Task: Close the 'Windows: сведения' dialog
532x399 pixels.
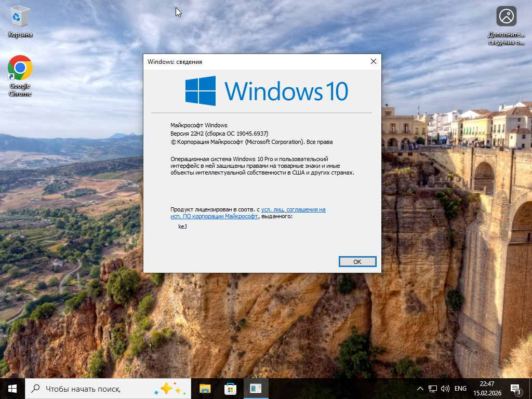Action: point(373,61)
